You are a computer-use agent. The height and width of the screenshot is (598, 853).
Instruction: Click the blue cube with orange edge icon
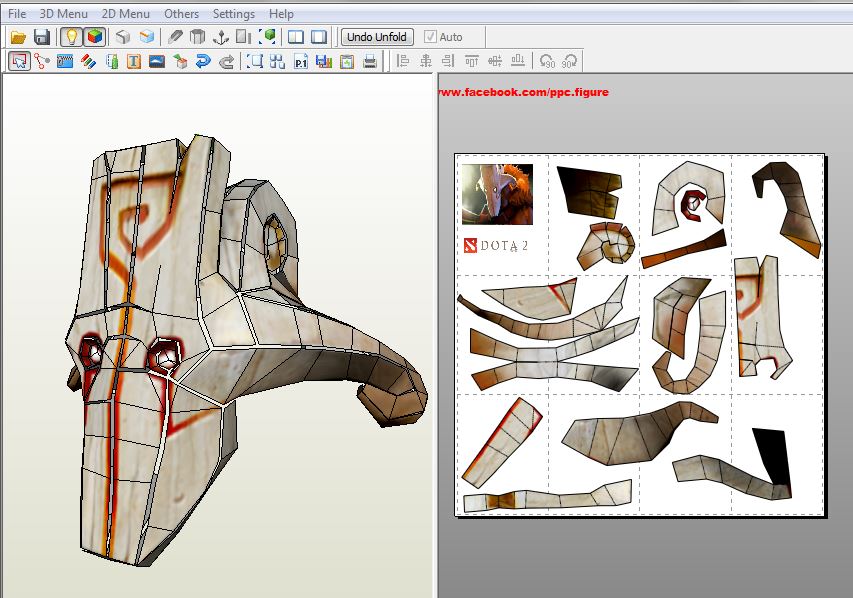pos(147,37)
